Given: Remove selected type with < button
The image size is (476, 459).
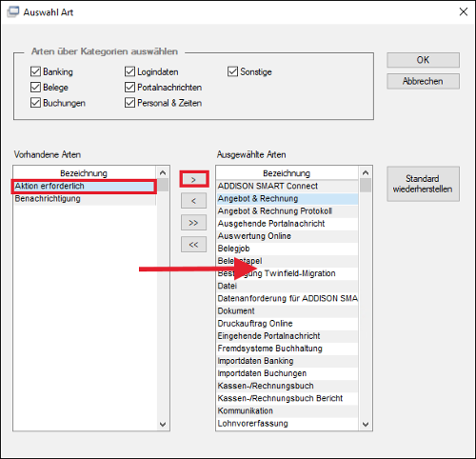Looking at the screenshot, I should (193, 201).
